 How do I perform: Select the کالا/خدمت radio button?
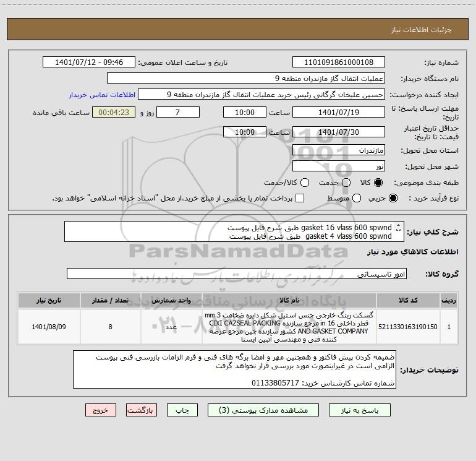click(305, 183)
